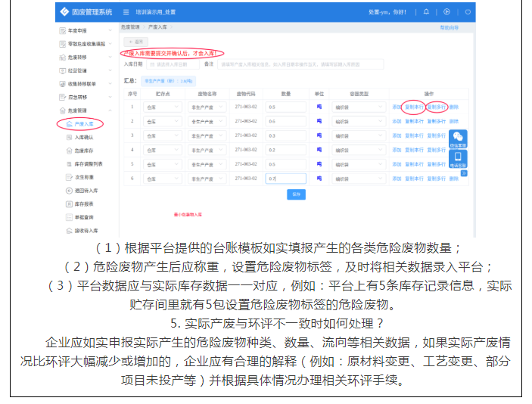Image resolution: width=532 pixels, height=404 pixels.
Task: Open the 电话客服 phone support widget
Action: point(459,159)
